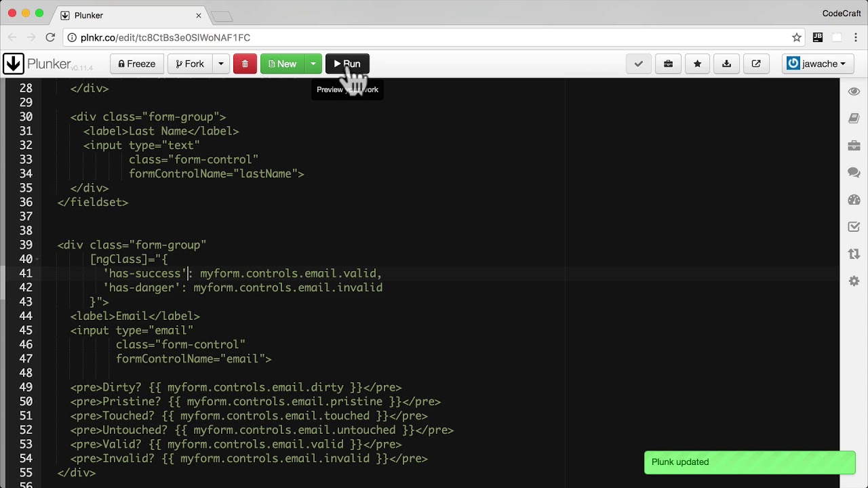Click the Pristine? pre line 50
Screen dimensions: 868x488
[x=256, y=401]
